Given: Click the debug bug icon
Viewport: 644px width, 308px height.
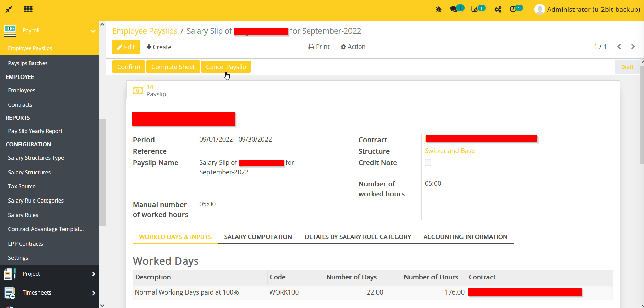Looking at the screenshot, I should [439, 9].
